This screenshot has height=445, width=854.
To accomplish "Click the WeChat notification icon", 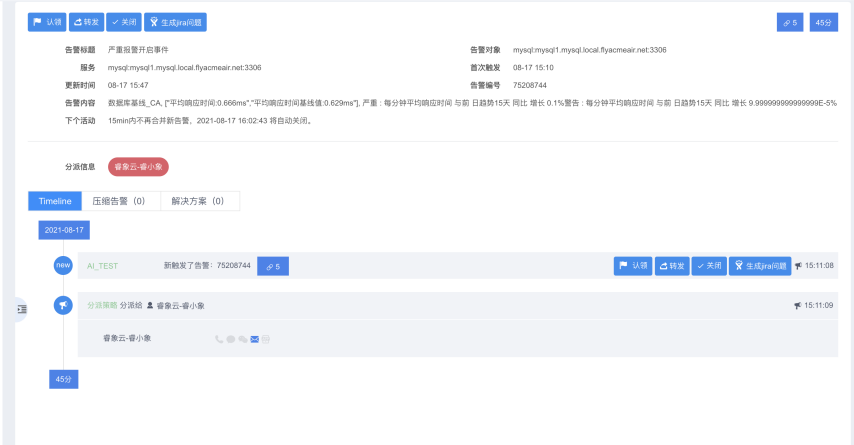I will point(242,339).
